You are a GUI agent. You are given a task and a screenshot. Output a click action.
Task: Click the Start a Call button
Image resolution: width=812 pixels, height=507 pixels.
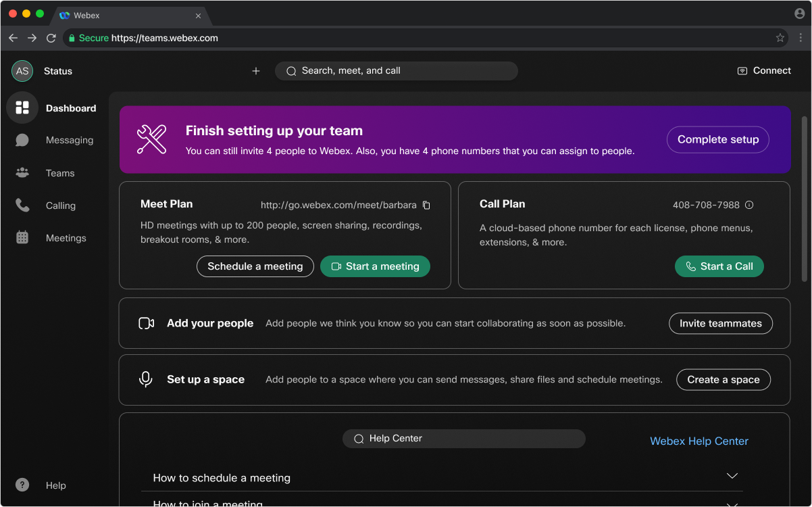click(719, 266)
